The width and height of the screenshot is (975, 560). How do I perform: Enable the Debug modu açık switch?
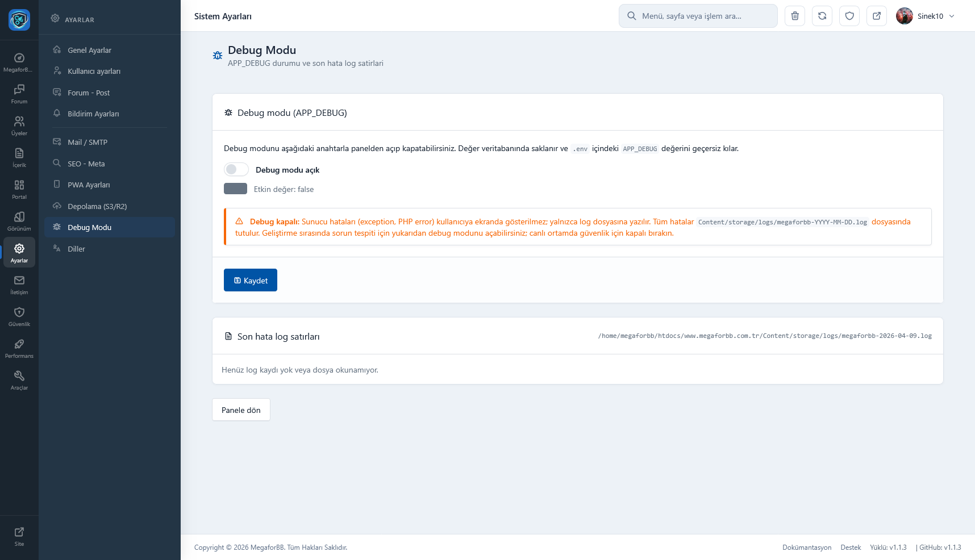(236, 170)
